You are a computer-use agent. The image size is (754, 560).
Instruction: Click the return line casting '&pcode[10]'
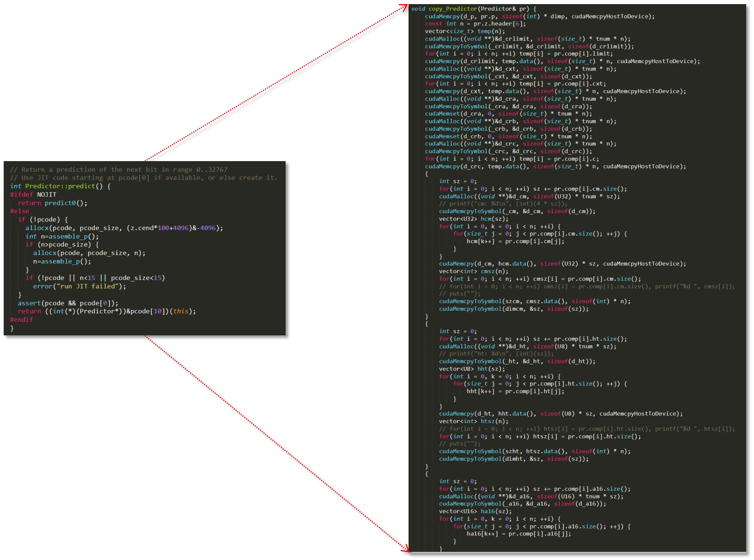pyautogui.click(x=107, y=312)
